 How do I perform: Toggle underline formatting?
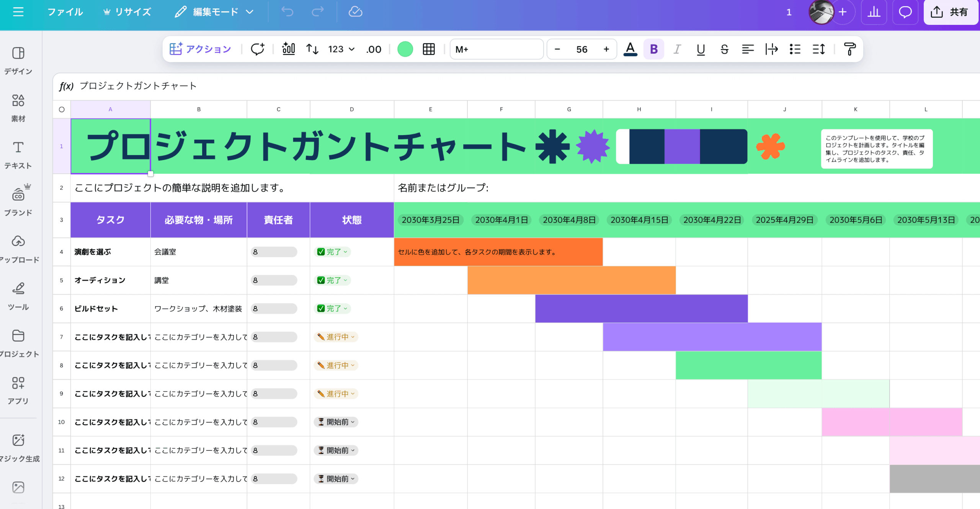point(701,49)
